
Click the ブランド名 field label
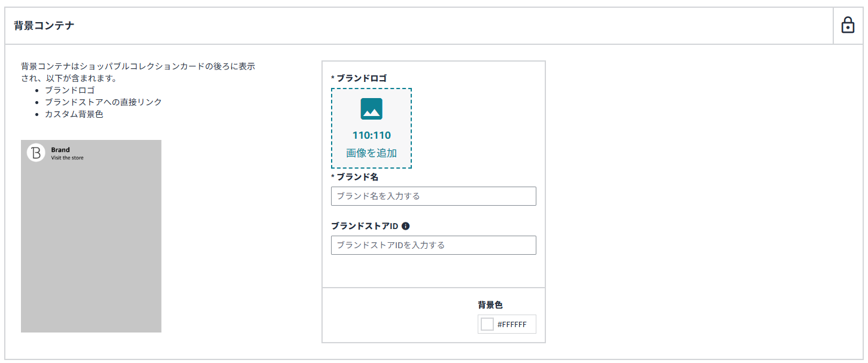tap(357, 177)
